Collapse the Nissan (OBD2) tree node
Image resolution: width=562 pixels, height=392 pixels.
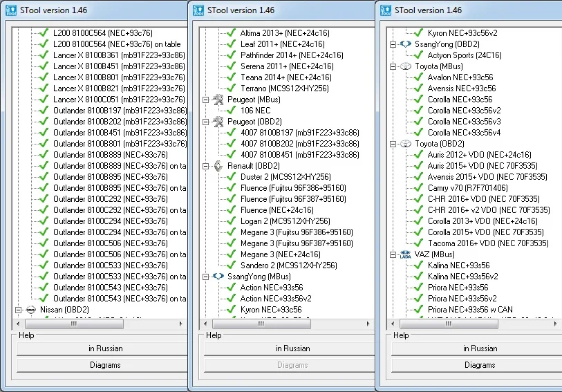point(18,310)
